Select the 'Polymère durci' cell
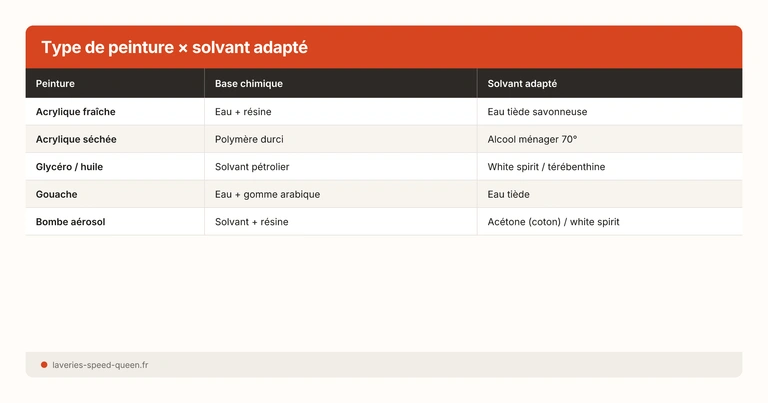The image size is (768, 403). [249, 139]
